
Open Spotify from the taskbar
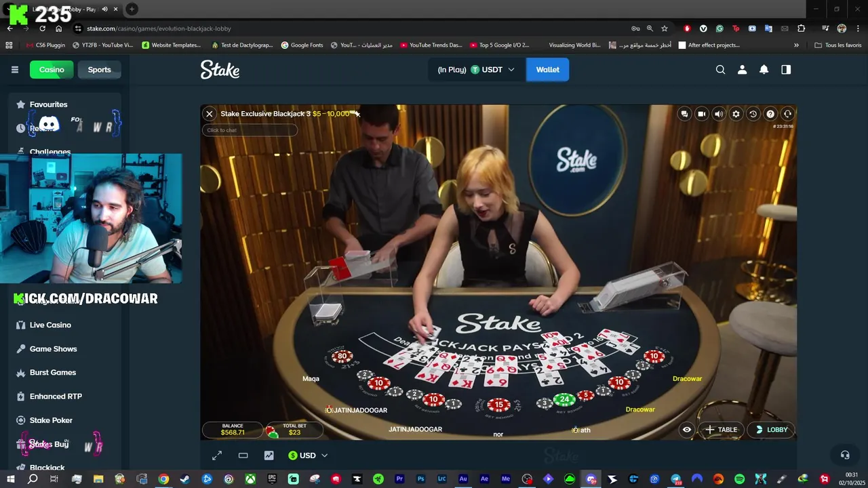(x=739, y=479)
